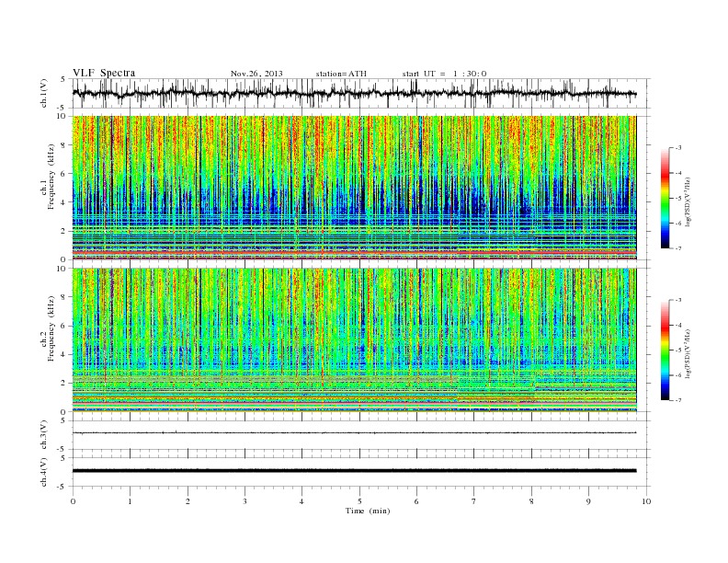728x563 pixels.
Task: Click the "ch.4(V)" waveform axis label
Action: (43, 472)
